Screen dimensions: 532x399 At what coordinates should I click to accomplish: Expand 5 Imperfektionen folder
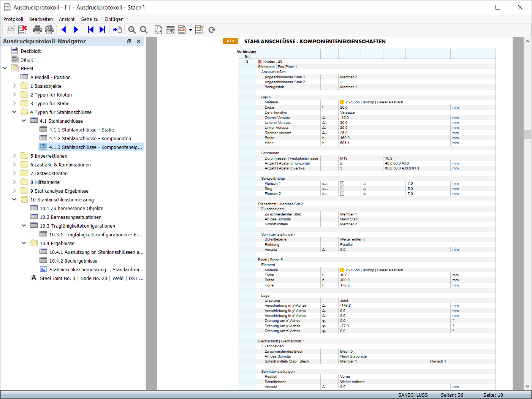pyautogui.click(x=14, y=156)
